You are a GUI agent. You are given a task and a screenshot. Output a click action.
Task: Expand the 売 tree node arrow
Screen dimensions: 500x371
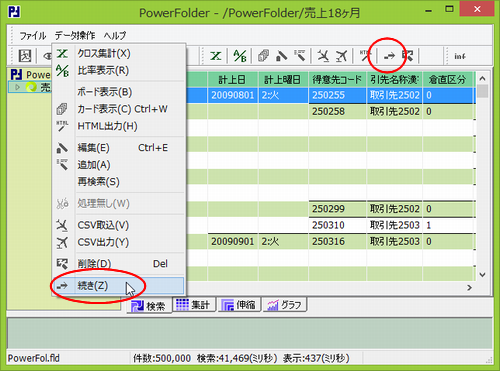point(17,87)
